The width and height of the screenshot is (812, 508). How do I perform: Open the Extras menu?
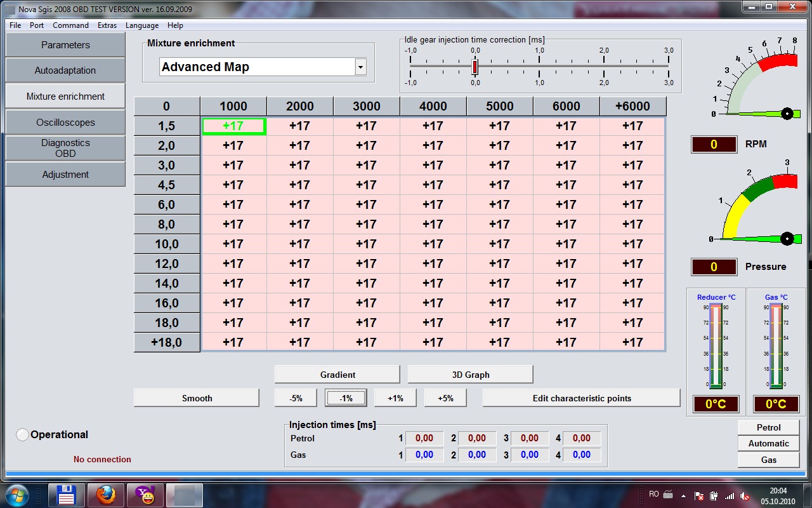click(107, 25)
